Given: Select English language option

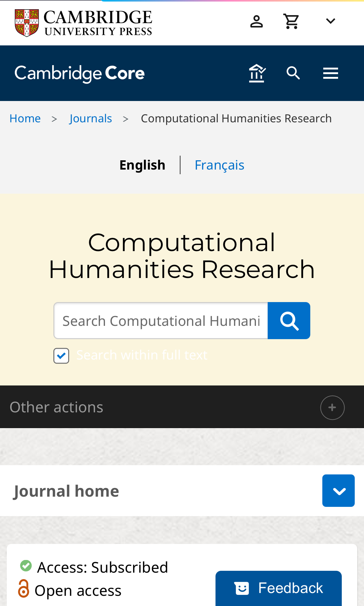Looking at the screenshot, I should 142,165.
